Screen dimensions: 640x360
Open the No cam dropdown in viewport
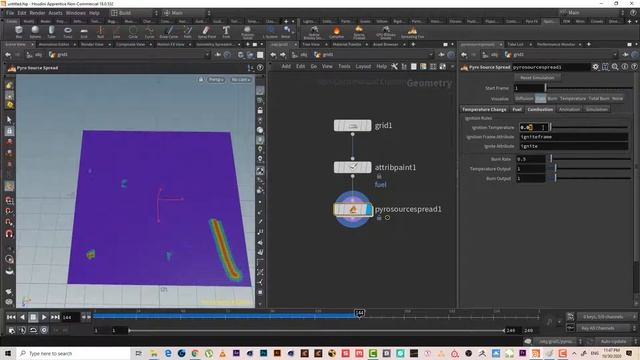click(240, 80)
